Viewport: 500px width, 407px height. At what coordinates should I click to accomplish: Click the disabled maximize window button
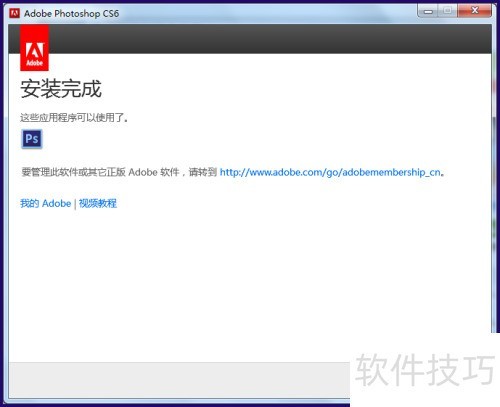pos(448,11)
